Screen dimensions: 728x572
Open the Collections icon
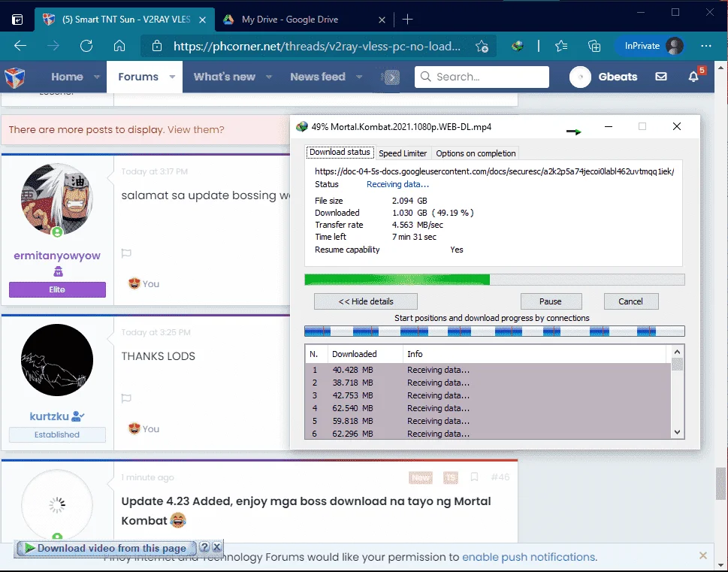pyautogui.click(x=594, y=46)
